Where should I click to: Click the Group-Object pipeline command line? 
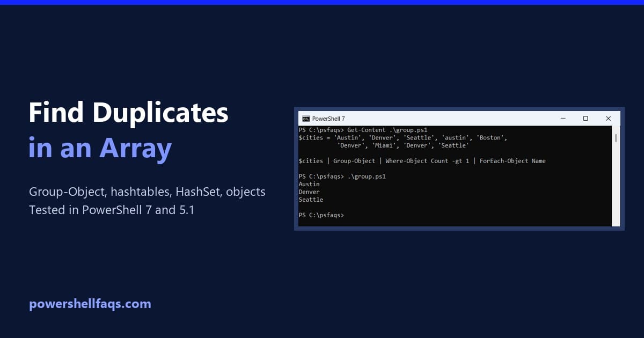(x=422, y=161)
